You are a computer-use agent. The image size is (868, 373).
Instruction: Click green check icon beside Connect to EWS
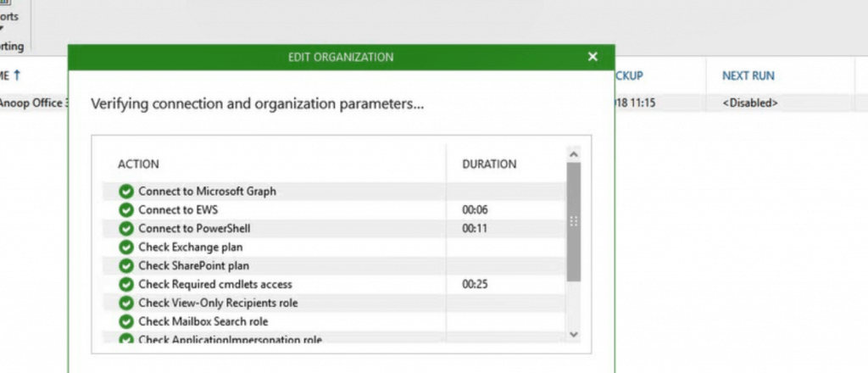[126, 209]
